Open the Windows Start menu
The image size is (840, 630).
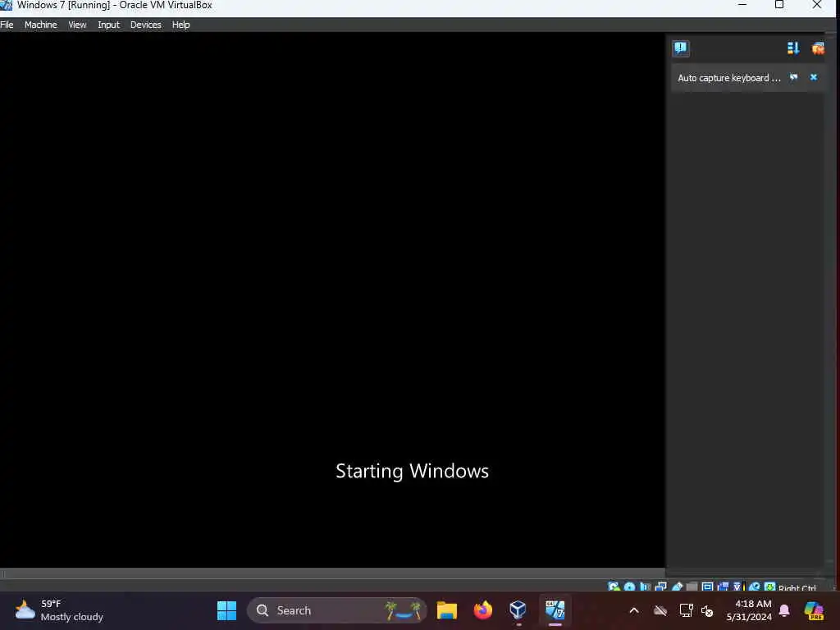click(x=226, y=610)
